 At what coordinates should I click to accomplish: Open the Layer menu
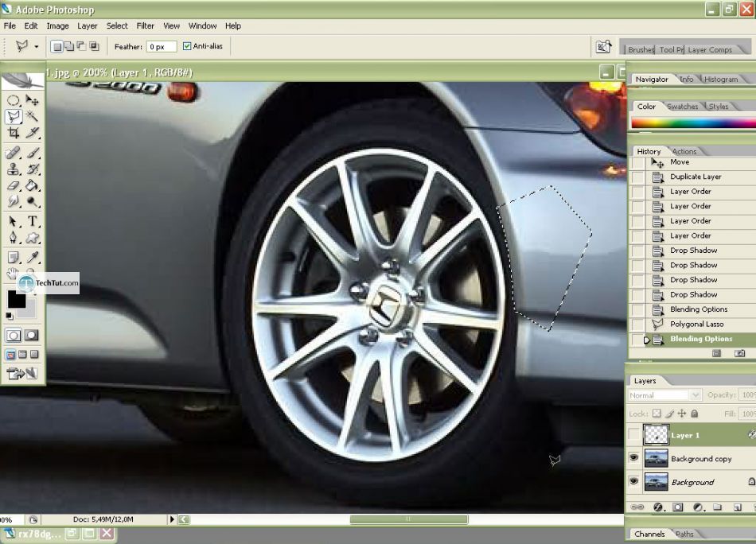pyautogui.click(x=88, y=26)
